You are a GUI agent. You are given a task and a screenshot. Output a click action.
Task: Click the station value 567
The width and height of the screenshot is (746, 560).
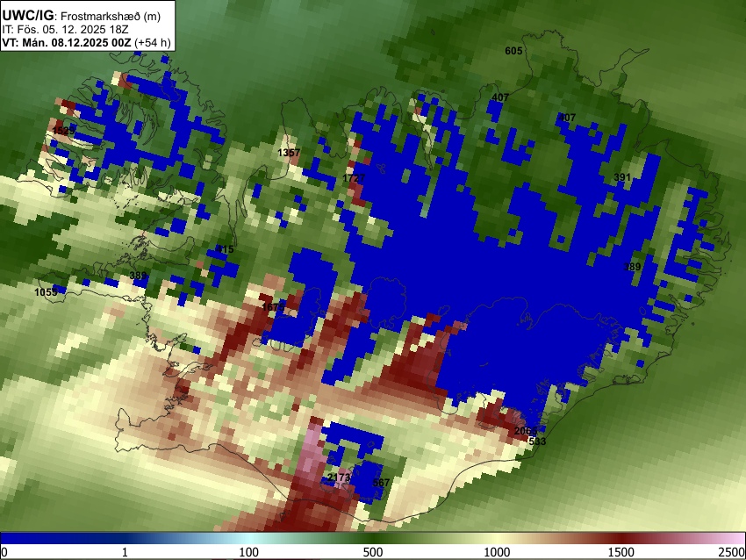(381, 483)
